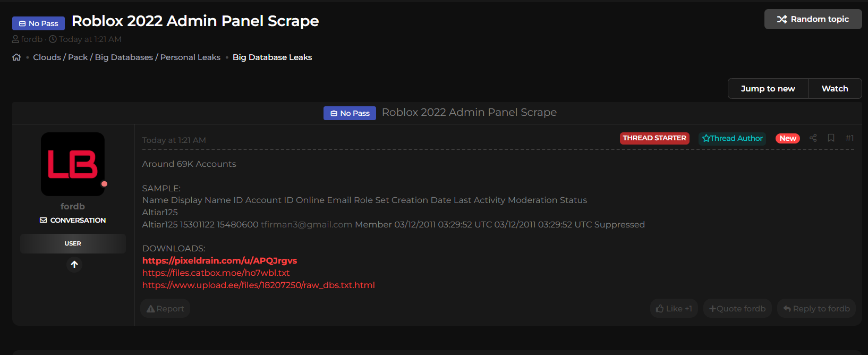Click the #1 post number link
Screen dimensions: 868x355
pos(849,138)
